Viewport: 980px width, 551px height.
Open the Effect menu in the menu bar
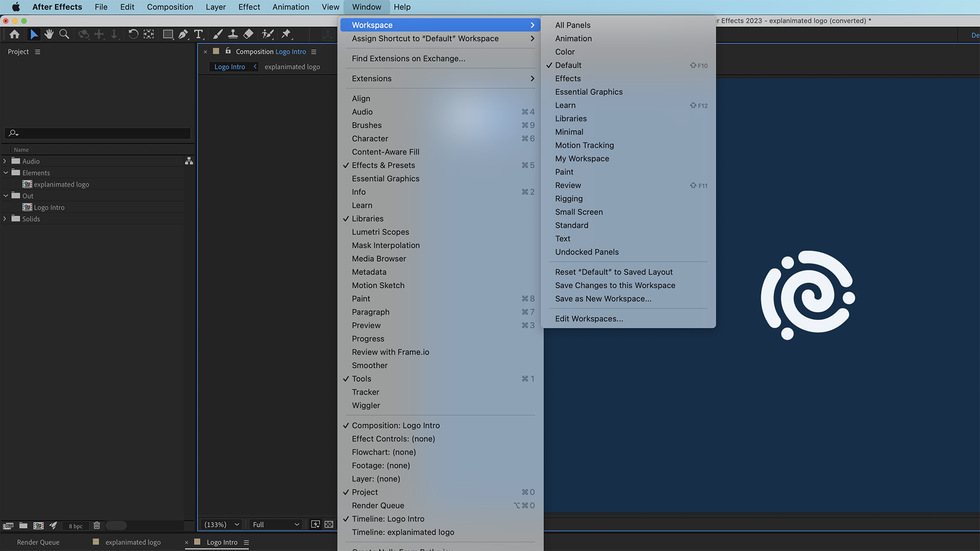tap(249, 7)
